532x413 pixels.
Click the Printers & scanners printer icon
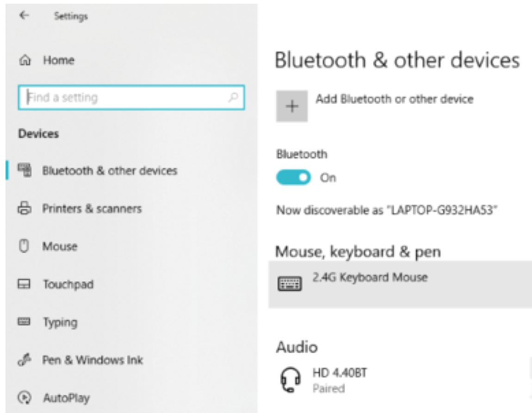point(25,208)
